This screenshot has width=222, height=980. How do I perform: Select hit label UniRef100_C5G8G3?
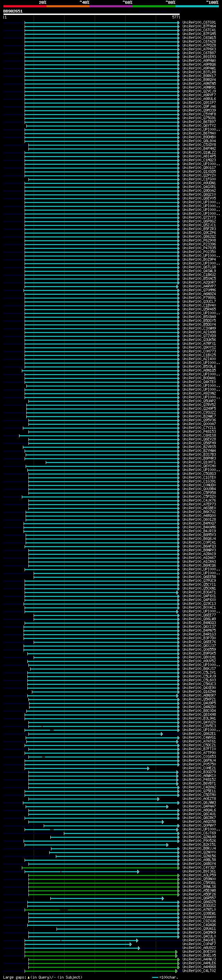coord(199,474)
